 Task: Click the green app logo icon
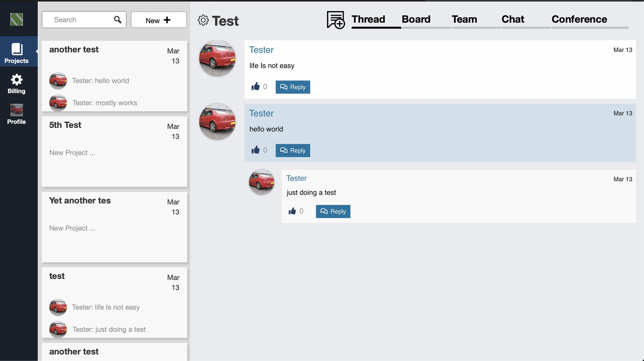(x=16, y=20)
